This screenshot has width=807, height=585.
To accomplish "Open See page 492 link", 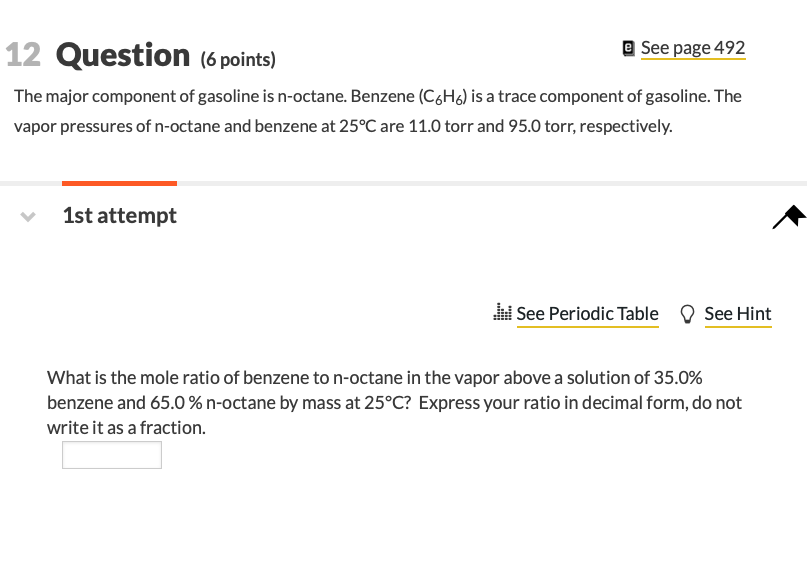I will pyautogui.click(x=692, y=47).
